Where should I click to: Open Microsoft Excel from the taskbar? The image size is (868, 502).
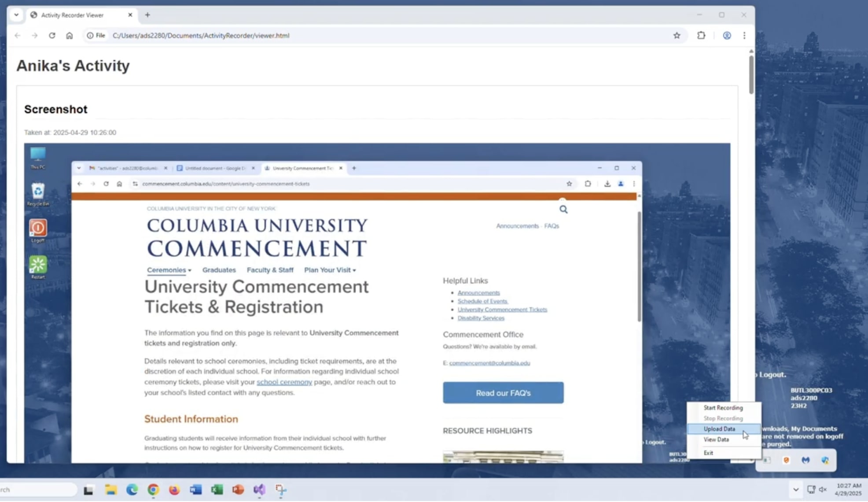pos(217,490)
